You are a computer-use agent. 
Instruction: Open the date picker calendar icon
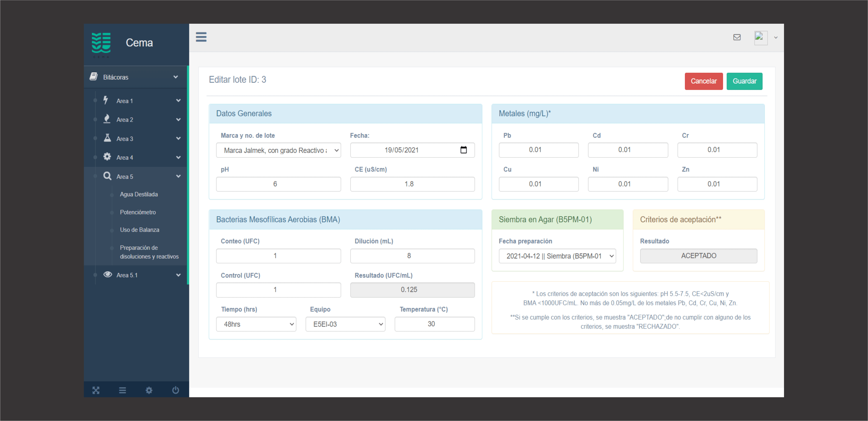[464, 150]
